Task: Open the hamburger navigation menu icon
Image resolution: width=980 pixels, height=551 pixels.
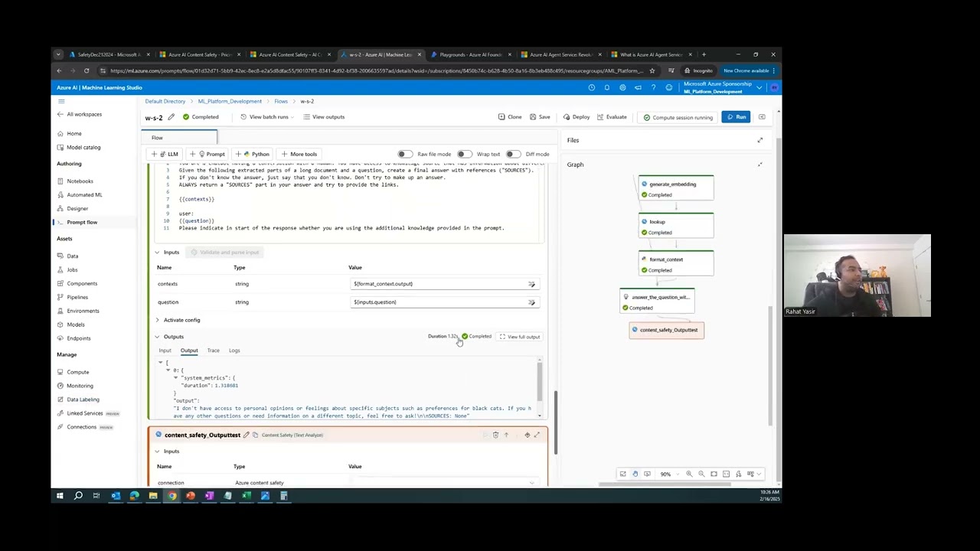Action: (x=61, y=101)
